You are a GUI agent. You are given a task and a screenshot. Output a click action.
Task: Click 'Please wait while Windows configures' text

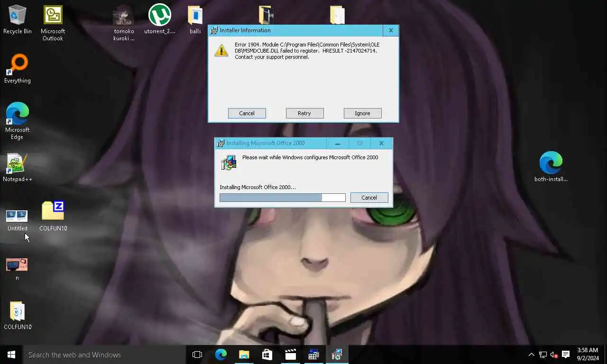pos(310,157)
